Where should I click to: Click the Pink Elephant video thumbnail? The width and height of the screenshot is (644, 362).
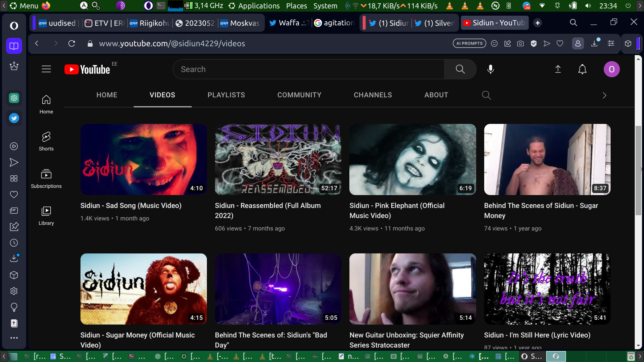tap(413, 159)
